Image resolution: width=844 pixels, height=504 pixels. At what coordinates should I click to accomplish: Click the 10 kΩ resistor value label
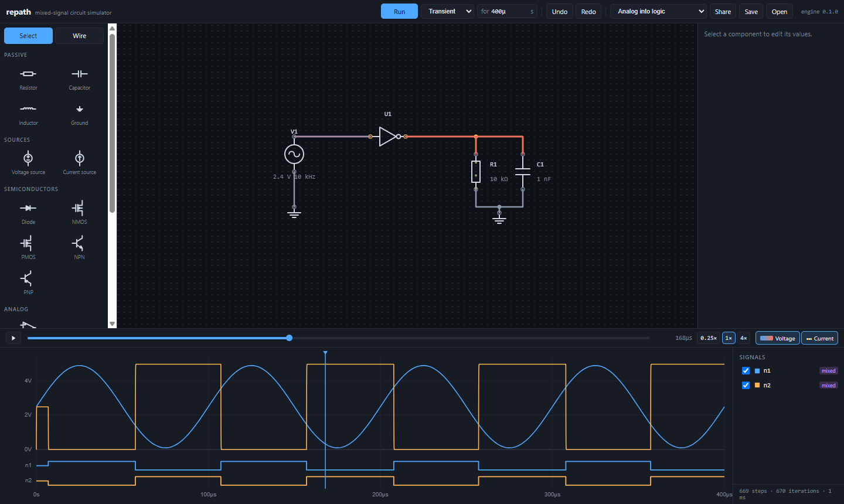(x=499, y=179)
